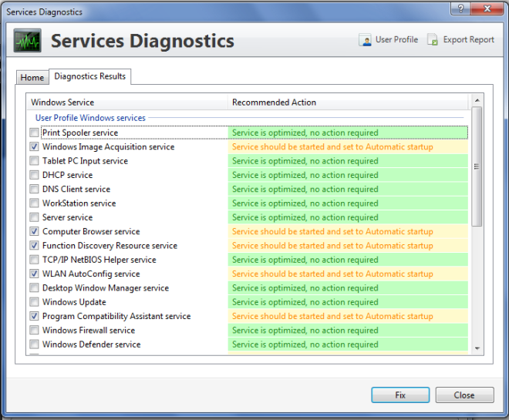Image resolution: width=509 pixels, height=420 pixels.
Task: Click the help question mark button
Action: click(460, 8)
